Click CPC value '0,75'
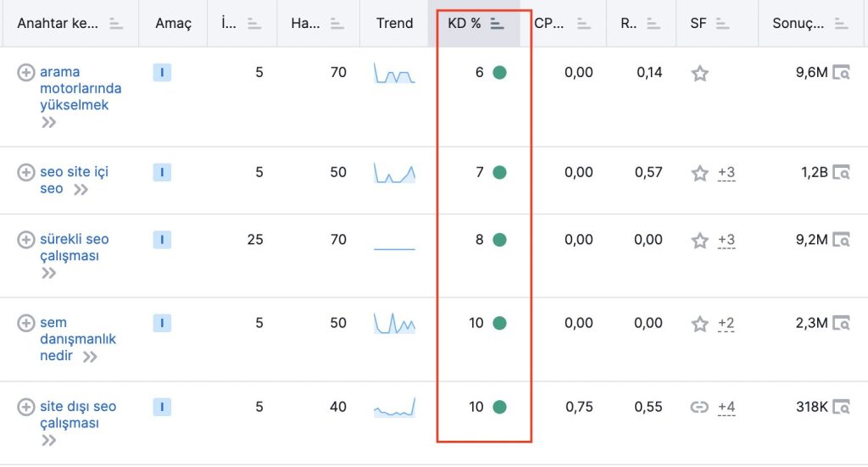 [579, 407]
